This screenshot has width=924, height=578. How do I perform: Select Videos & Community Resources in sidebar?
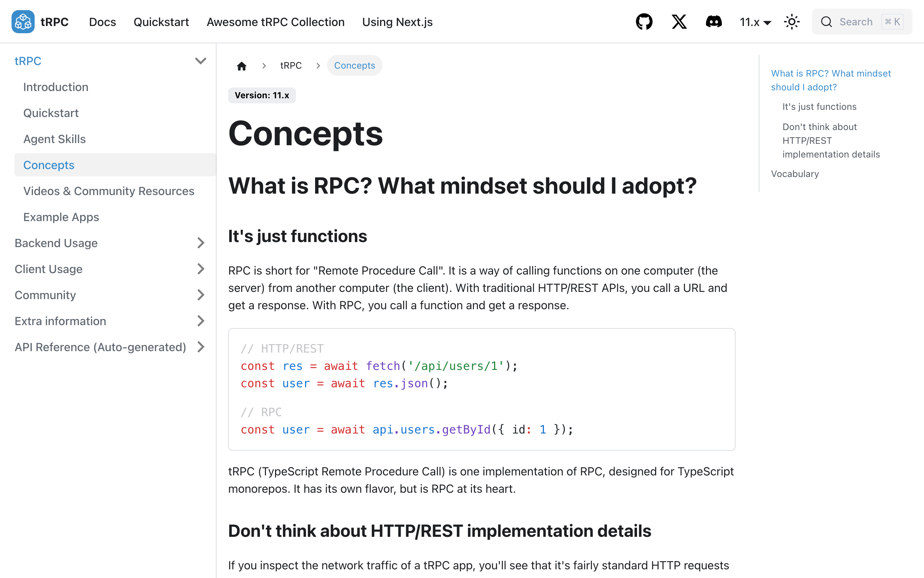point(115,191)
